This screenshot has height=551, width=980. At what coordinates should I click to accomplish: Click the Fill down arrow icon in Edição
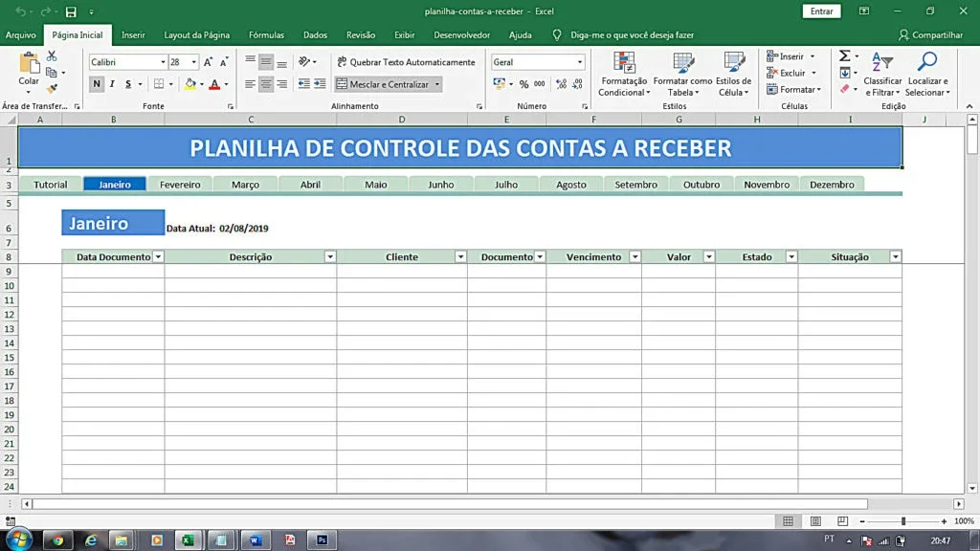tap(845, 73)
